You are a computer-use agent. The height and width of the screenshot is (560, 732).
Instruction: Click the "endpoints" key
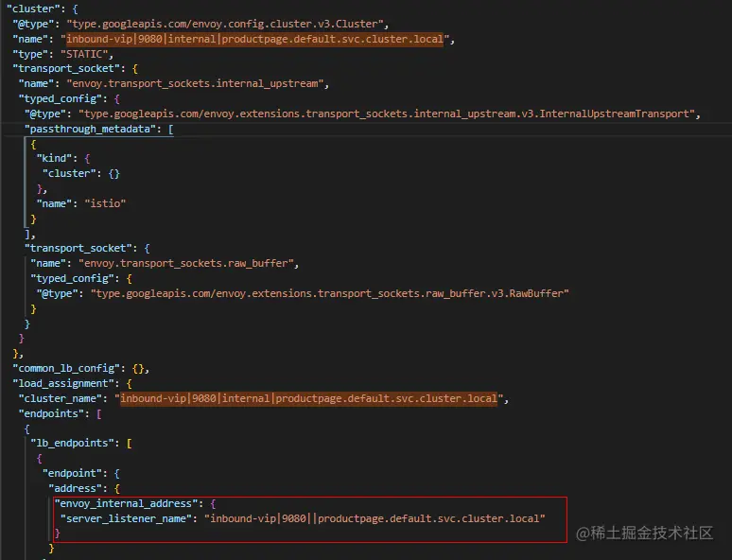pos(51,413)
